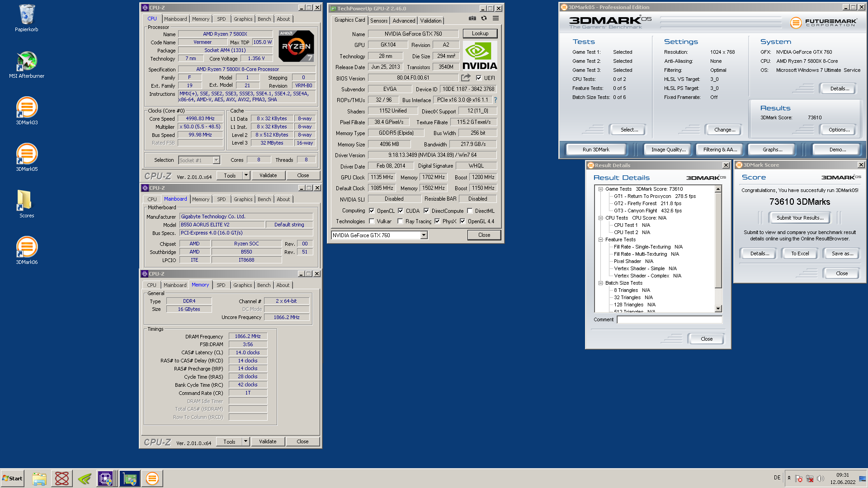Select the GT1 - Return To Proxycon result row
The width and height of the screenshot is (868, 488).
pos(654,196)
